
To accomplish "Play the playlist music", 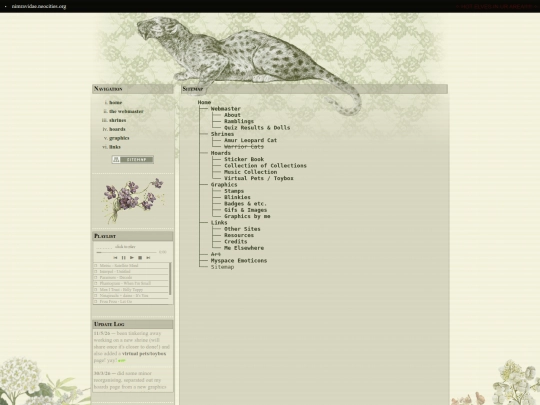I will tap(132, 258).
